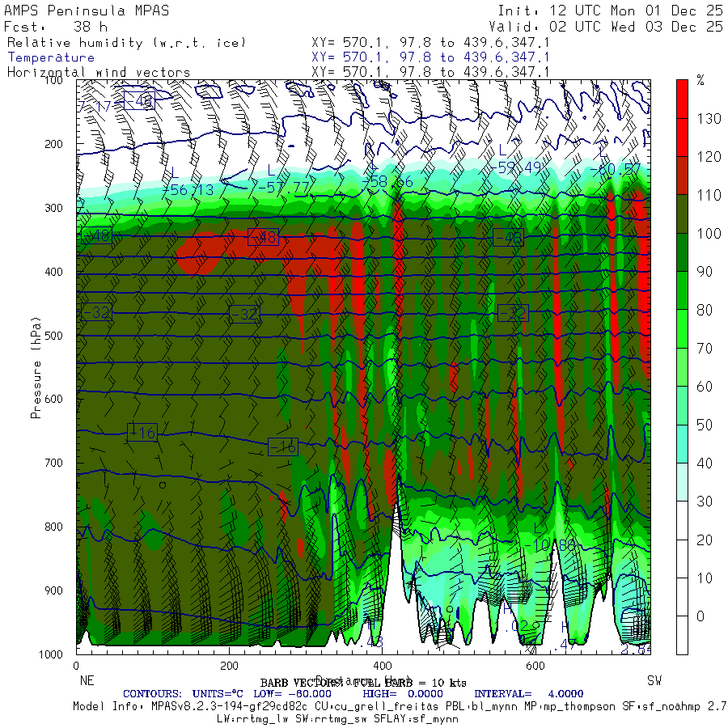728x728 pixels.
Task: Click the 0 tick on the distance axis
Action: click(x=76, y=666)
